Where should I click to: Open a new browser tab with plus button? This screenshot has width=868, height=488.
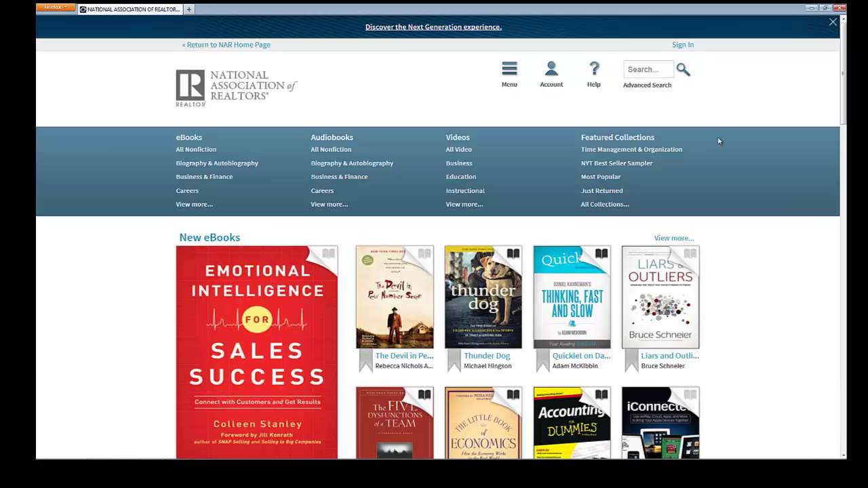[189, 9]
